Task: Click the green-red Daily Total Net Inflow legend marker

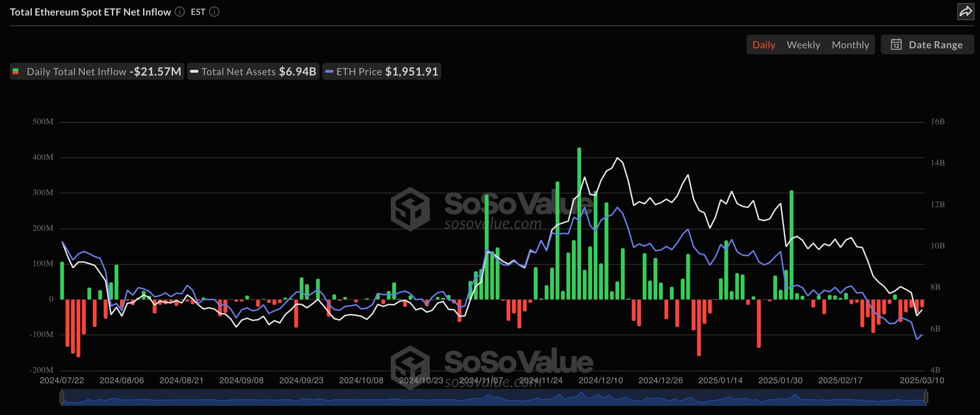Action: [16, 72]
